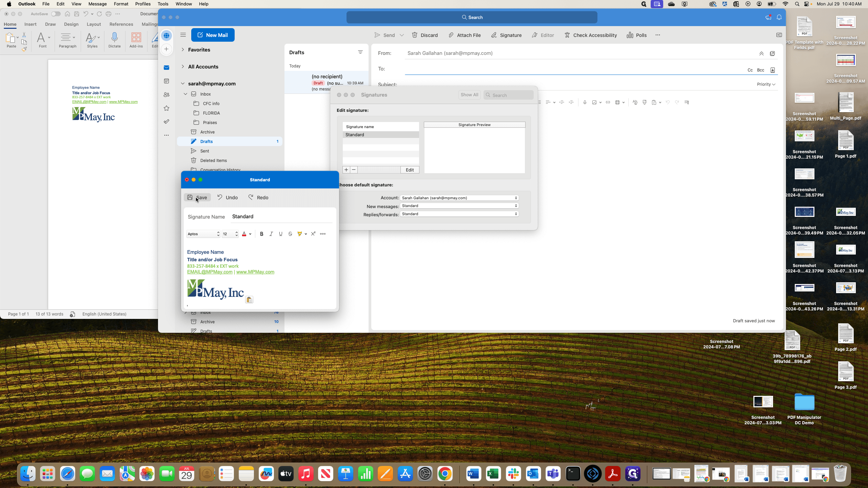Click the Save button in signature editor
Screen dimensions: 868x488
(197, 198)
